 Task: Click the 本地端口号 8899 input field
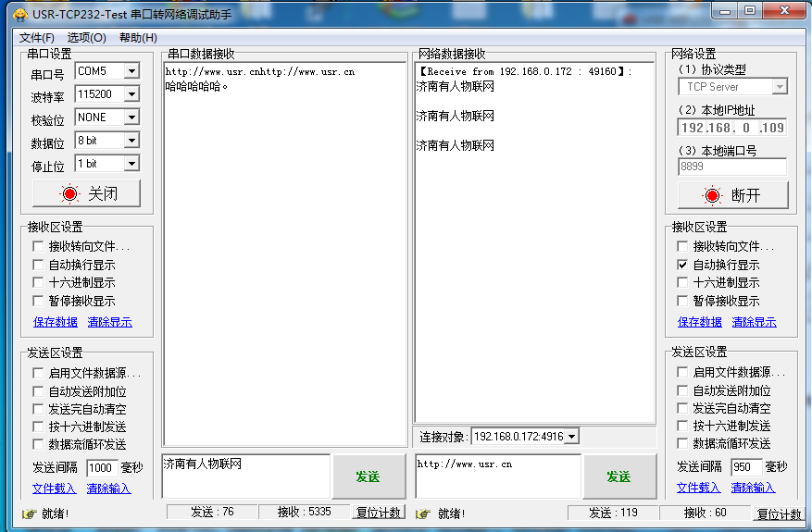tap(731, 167)
